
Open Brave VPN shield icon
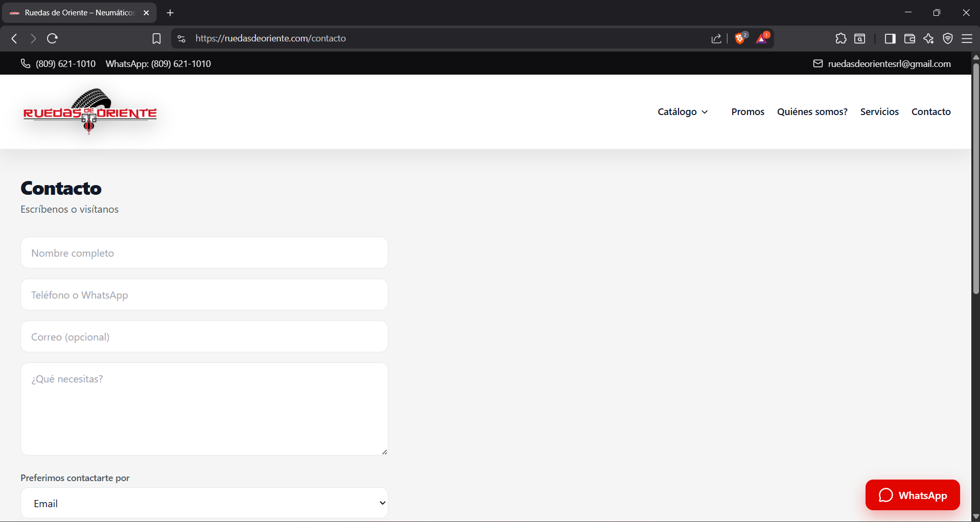947,38
